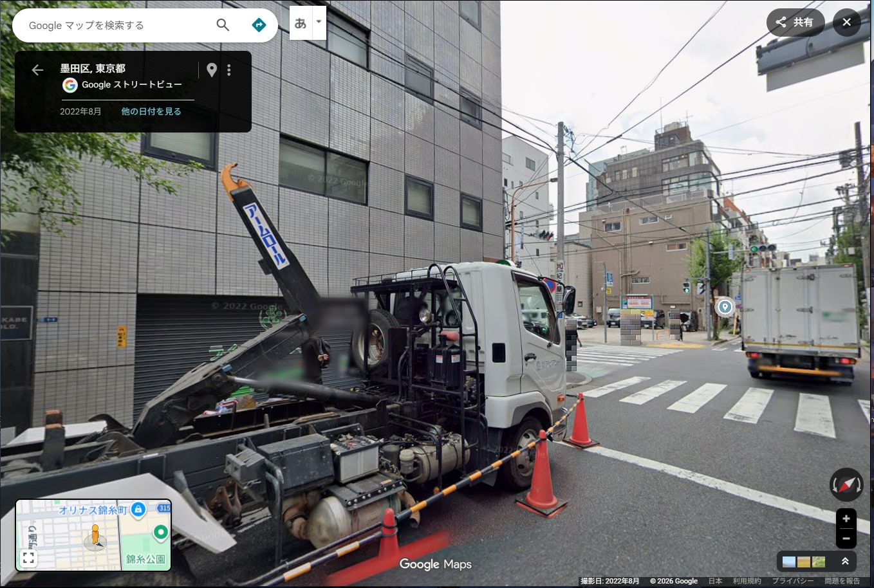
Task: Click the 315 route badge on the minimap
Action: point(164,508)
